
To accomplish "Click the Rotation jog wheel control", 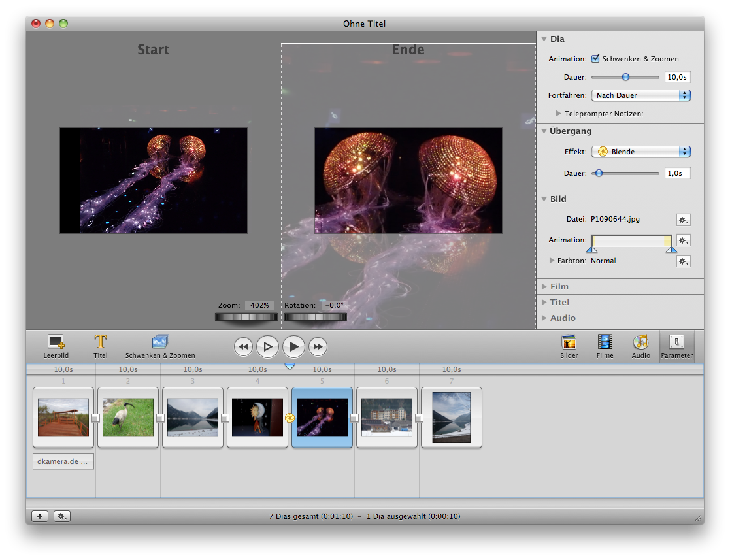I will coord(316,317).
